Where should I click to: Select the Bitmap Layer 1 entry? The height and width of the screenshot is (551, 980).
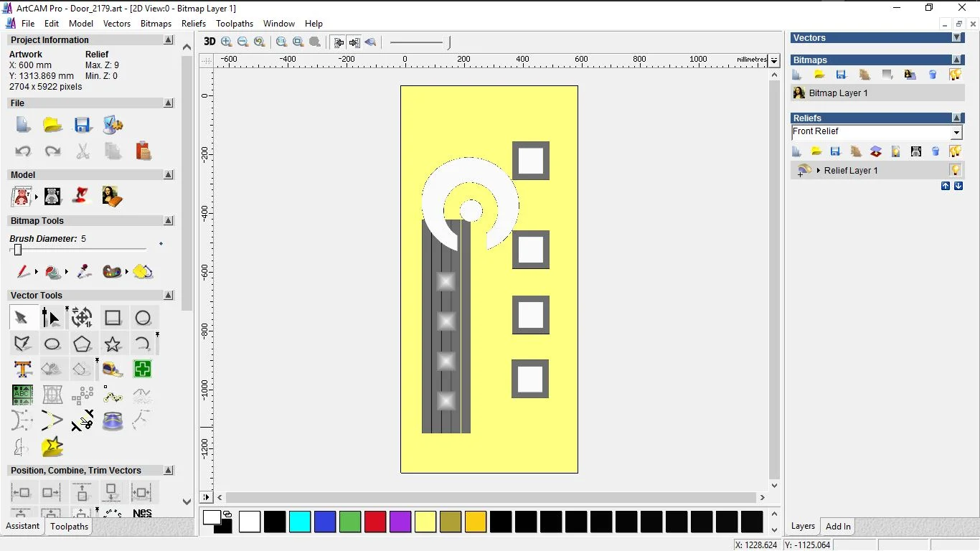click(x=838, y=93)
